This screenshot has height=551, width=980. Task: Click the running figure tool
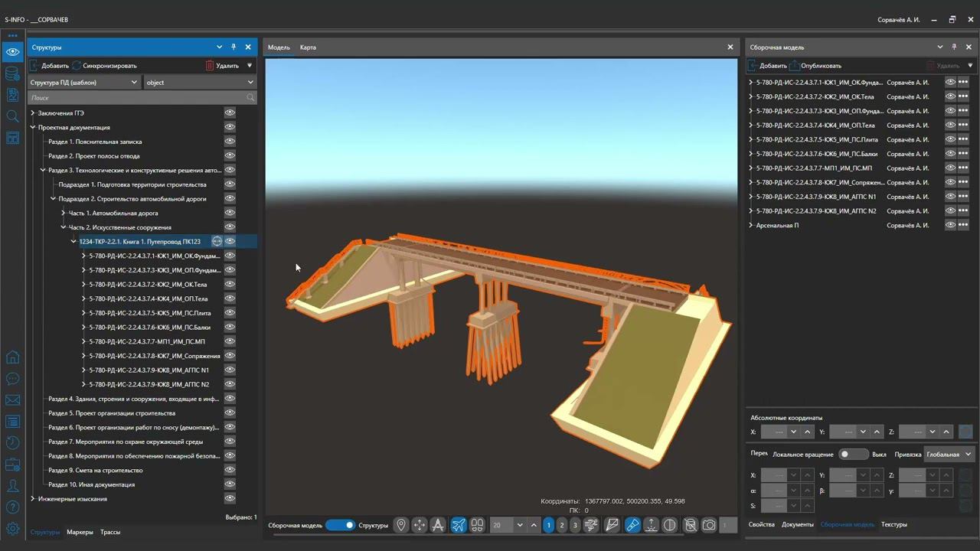click(592, 525)
